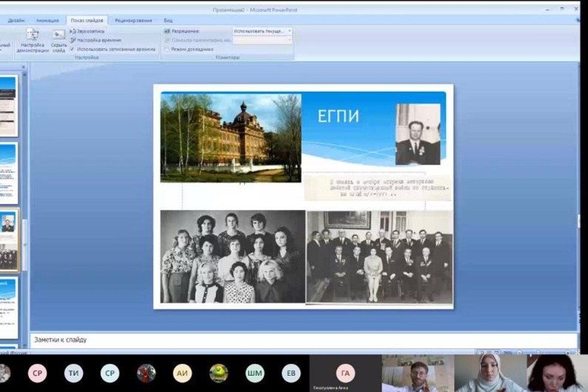Start Звукозапись narration recording
The image size is (588, 392).
point(87,31)
